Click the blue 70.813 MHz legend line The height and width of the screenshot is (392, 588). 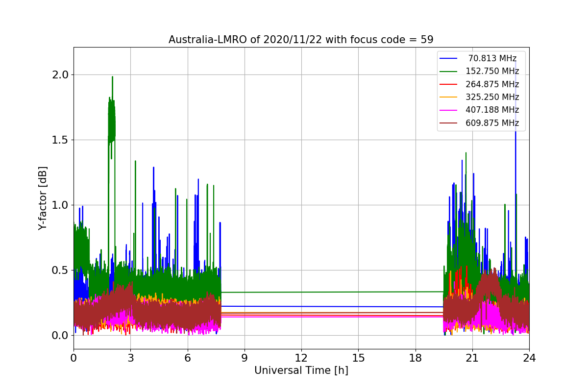point(448,58)
